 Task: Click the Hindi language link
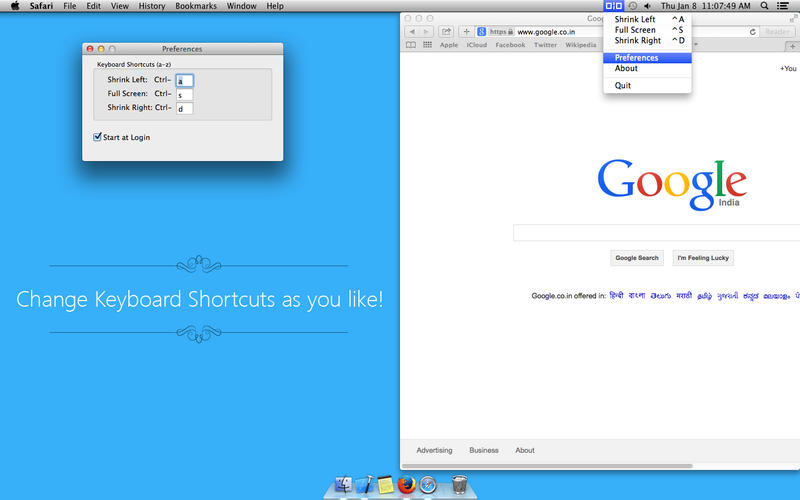616,295
